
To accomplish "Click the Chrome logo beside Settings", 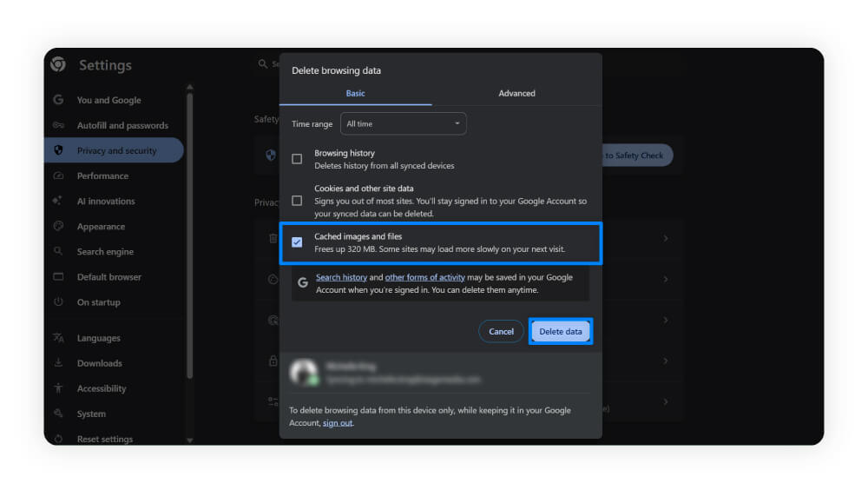I will (x=58, y=64).
